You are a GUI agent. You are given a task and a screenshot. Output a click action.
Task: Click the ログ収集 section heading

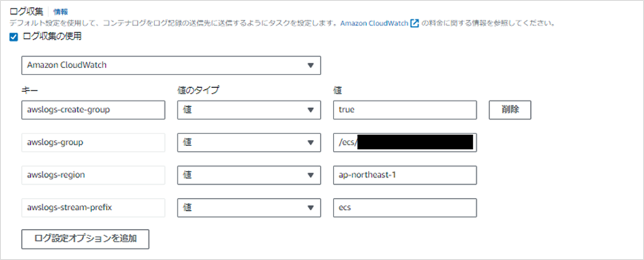[x=26, y=11]
